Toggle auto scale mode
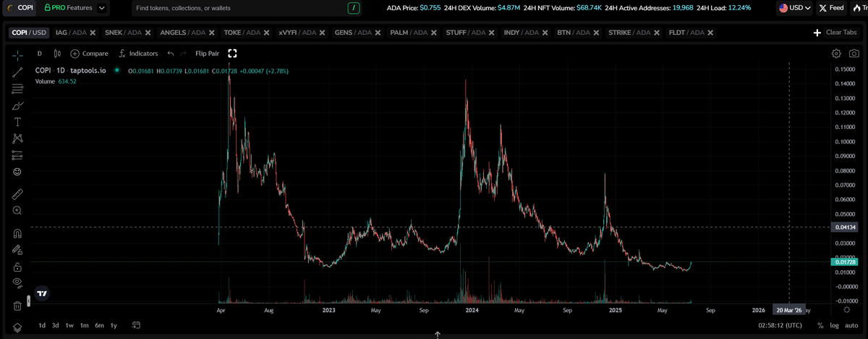 (x=851, y=325)
